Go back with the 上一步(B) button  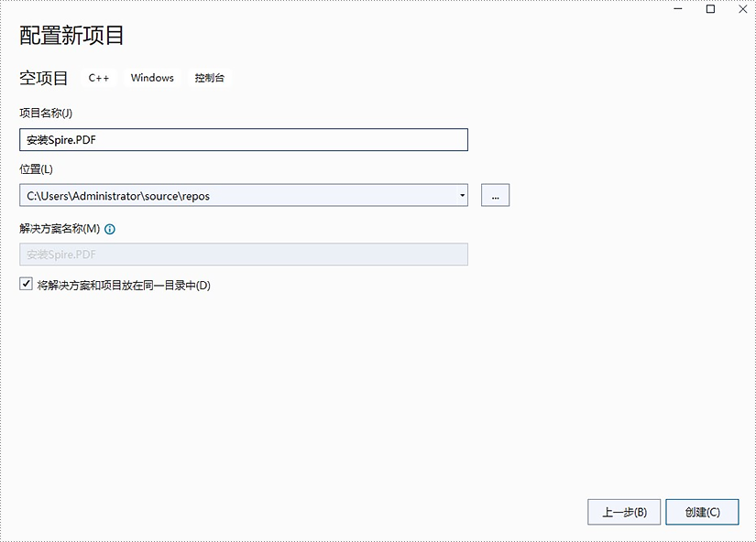pyautogui.click(x=624, y=512)
